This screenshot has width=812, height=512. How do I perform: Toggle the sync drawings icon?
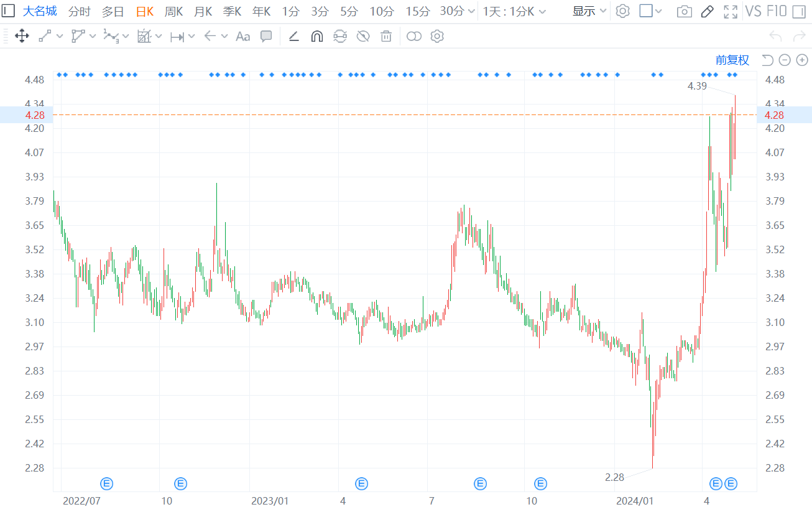pyautogui.click(x=340, y=36)
